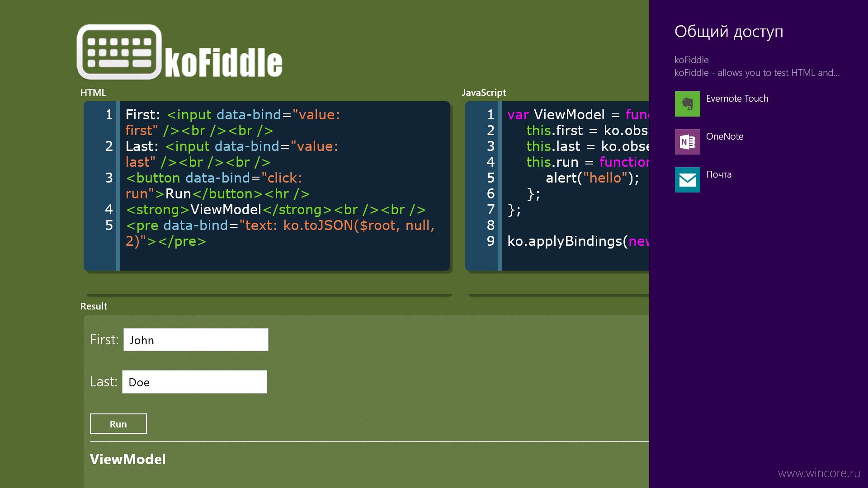Click JavaScript line ko.applyBindings
The height and width of the screenshot is (488, 868).
[578, 241]
